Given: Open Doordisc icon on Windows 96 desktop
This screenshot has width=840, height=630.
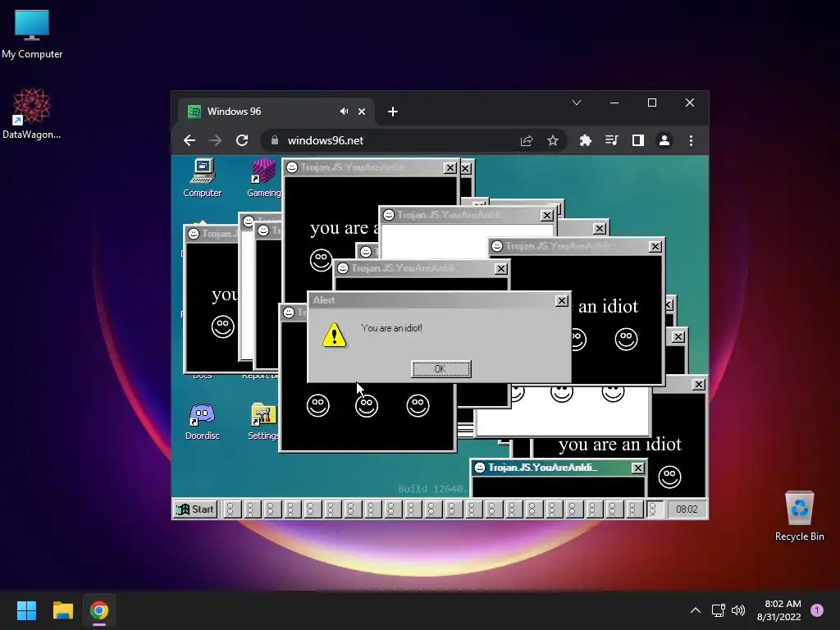Looking at the screenshot, I should pyautogui.click(x=202, y=422).
